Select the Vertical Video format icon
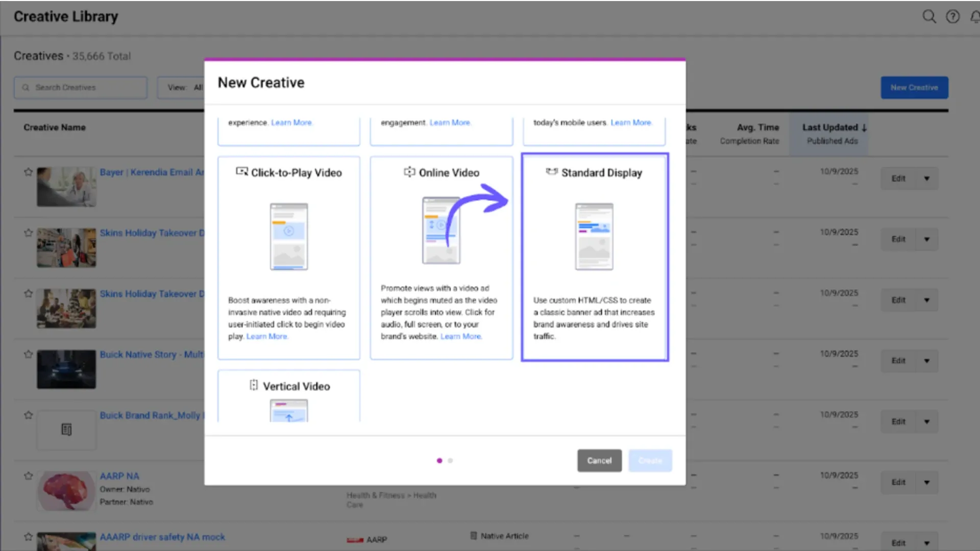 point(254,386)
